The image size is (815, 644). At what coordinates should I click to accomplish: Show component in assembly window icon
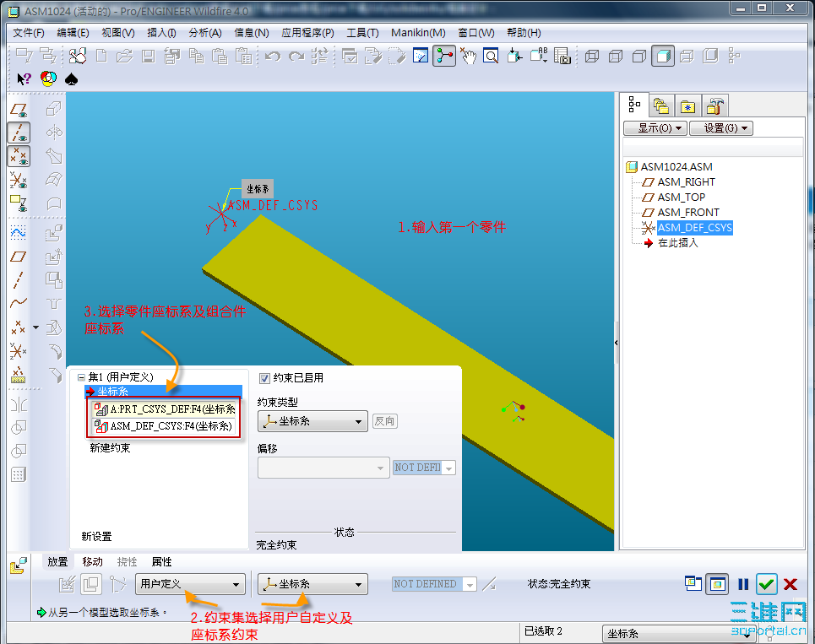(x=717, y=584)
